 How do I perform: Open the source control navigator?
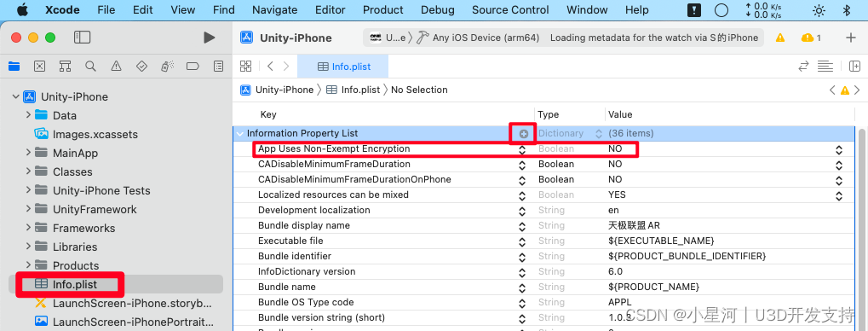pos(39,67)
